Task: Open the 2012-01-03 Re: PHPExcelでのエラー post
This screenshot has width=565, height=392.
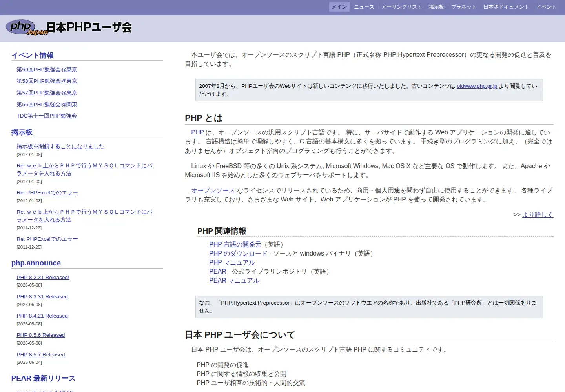Action: [47, 192]
